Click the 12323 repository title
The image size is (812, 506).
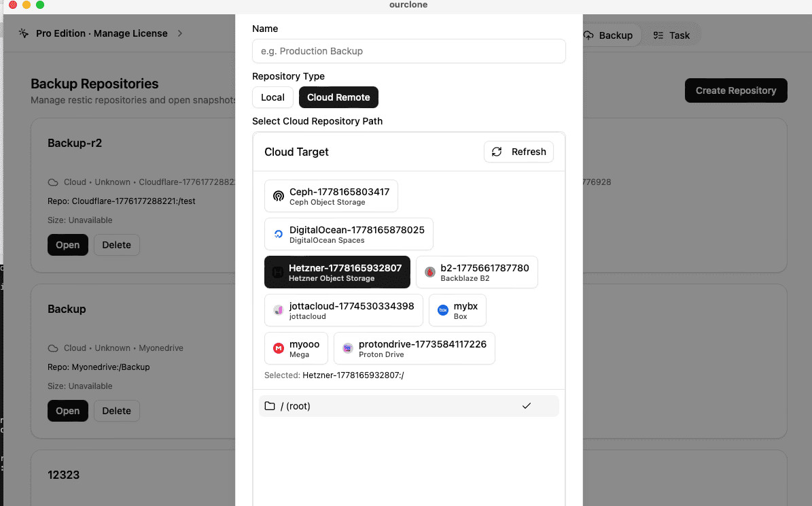64,475
